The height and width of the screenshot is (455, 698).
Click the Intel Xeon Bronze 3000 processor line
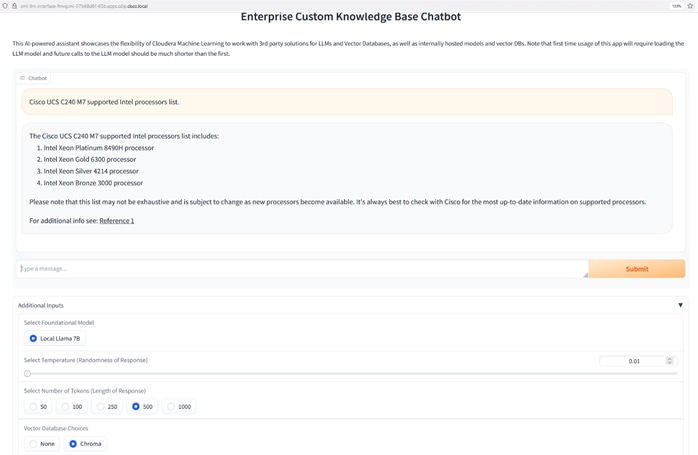(x=93, y=183)
